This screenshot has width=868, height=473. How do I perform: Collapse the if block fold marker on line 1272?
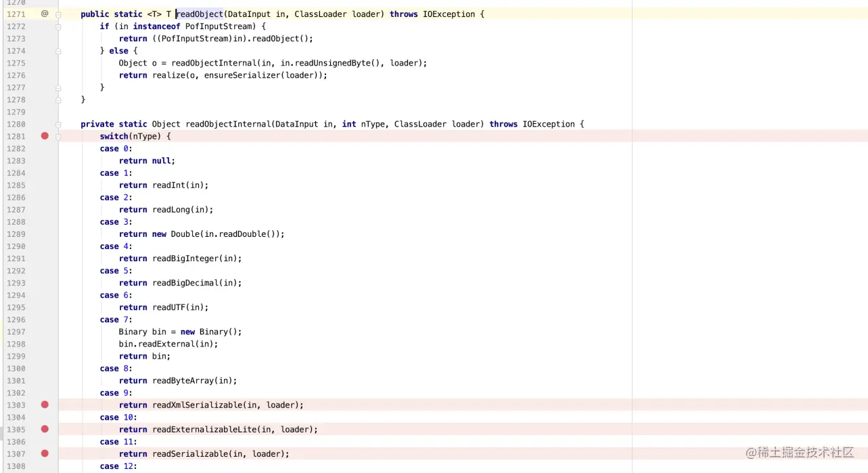tap(58, 26)
